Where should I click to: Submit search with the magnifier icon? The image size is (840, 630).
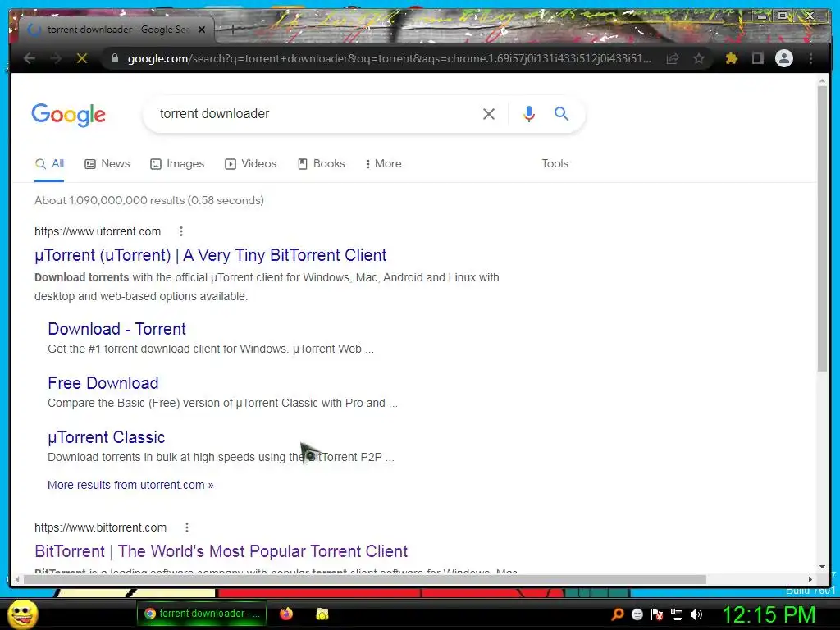click(x=561, y=113)
